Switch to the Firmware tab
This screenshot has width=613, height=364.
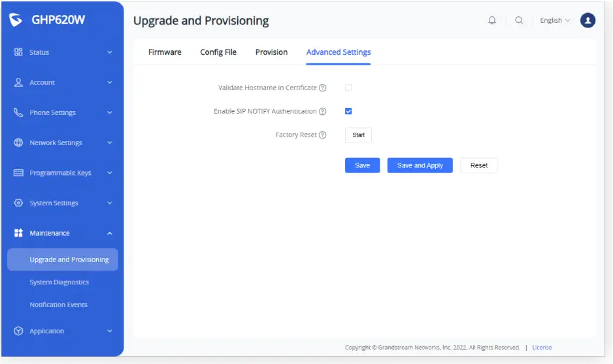[x=165, y=52]
